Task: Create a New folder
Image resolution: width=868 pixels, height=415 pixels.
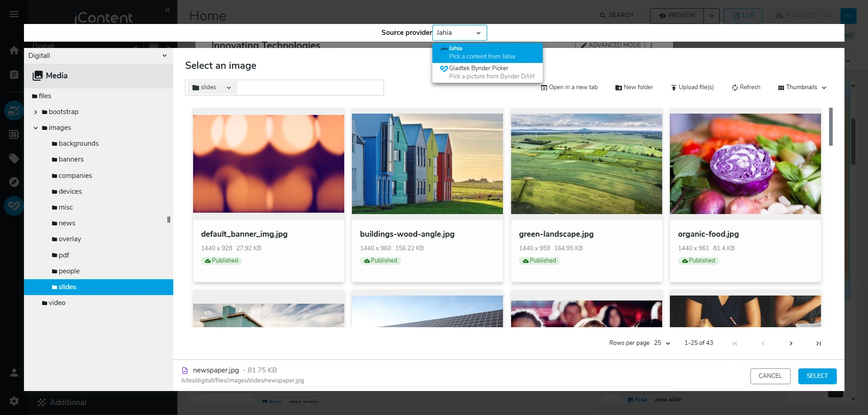Action: coord(634,87)
